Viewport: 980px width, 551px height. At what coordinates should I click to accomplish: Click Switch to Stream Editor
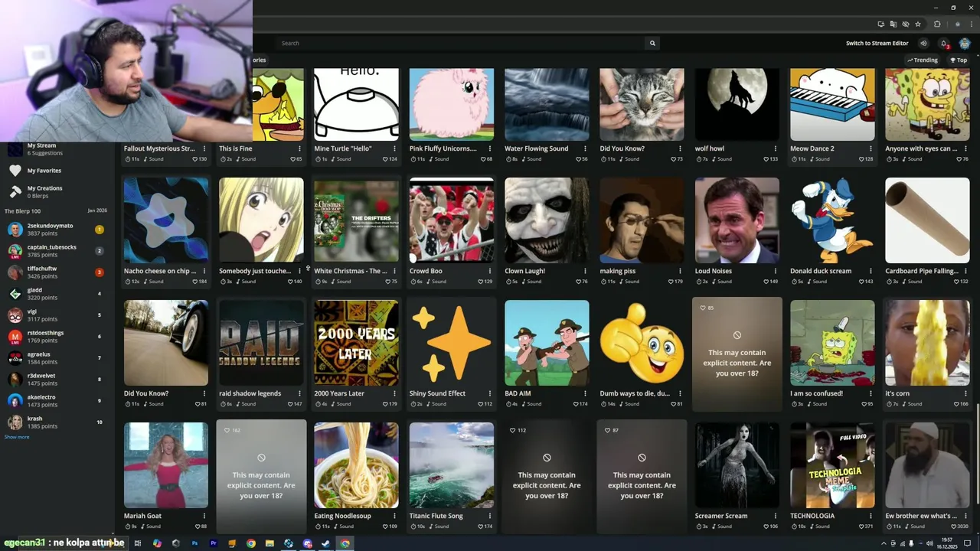pyautogui.click(x=877, y=43)
